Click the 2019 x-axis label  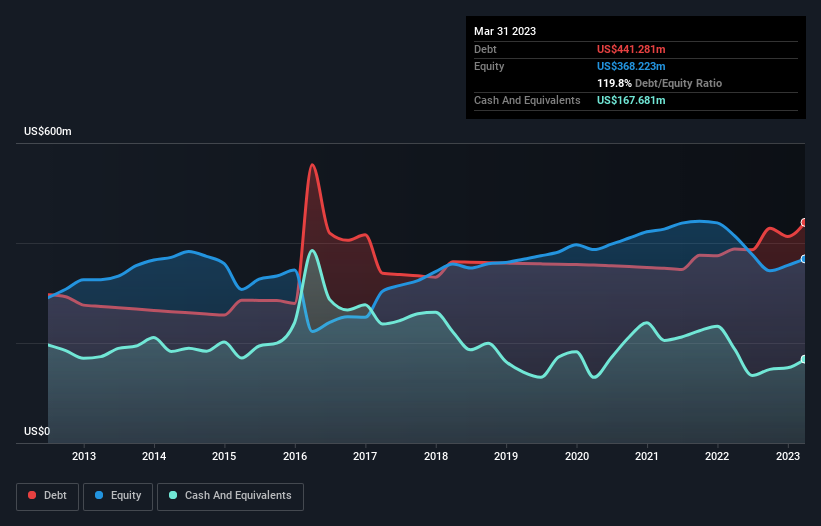[x=506, y=456]
